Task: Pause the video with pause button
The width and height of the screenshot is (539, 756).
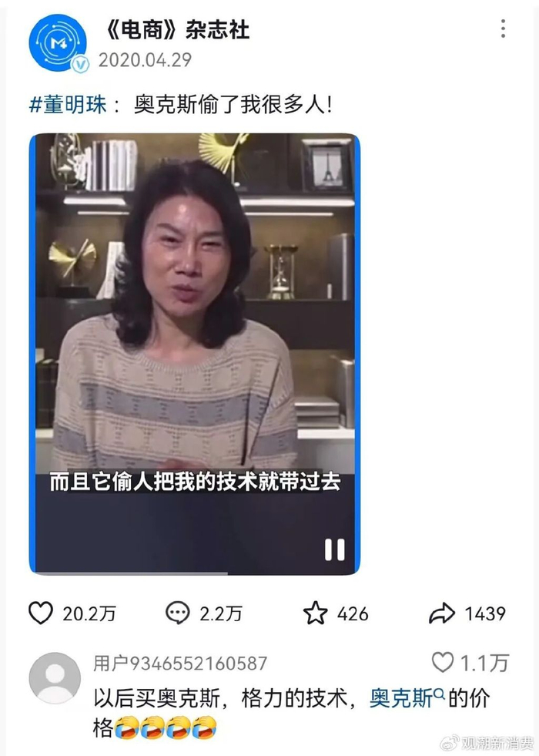Action: click(x=335, y=549)
